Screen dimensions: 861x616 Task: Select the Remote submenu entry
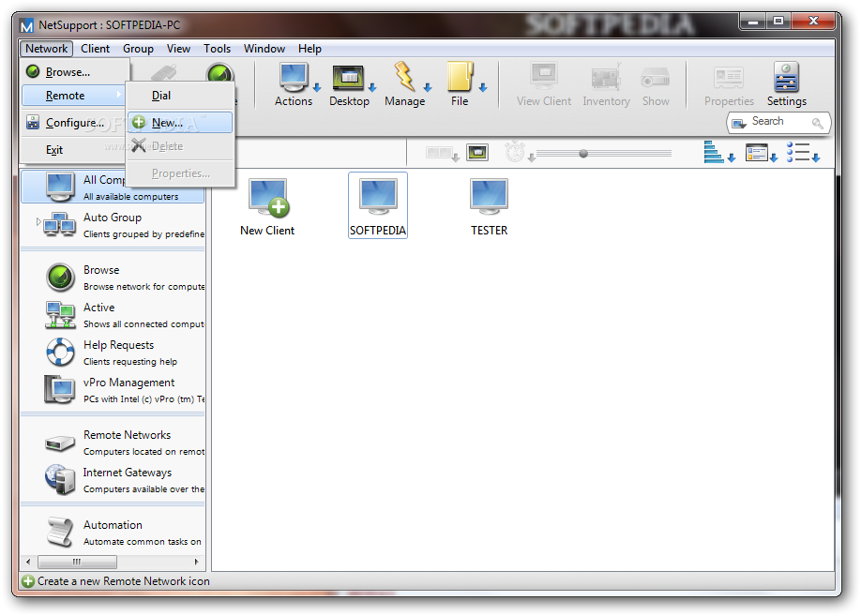(x=73, y=96)
